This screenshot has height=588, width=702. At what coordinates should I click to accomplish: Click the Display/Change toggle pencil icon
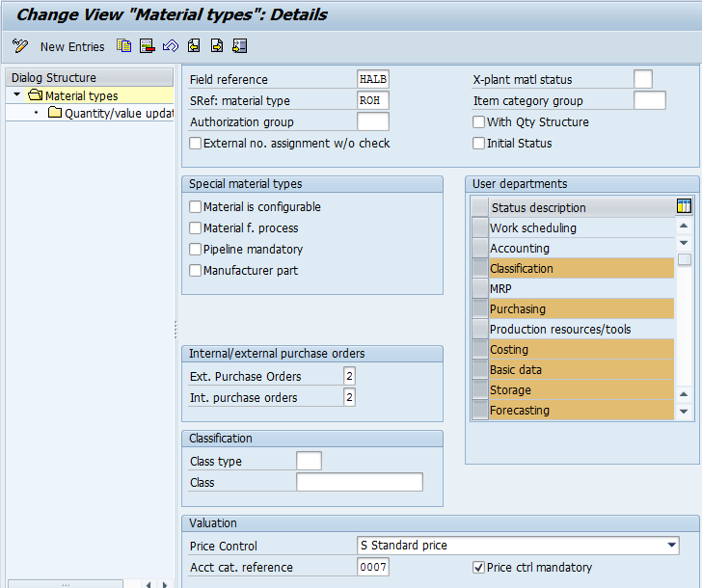pos(20,46)
